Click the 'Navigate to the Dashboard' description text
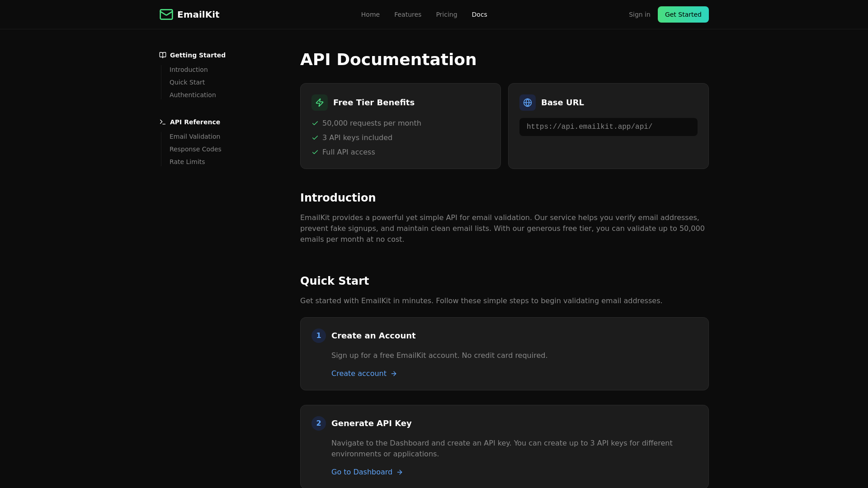This screenshot has width=868, height=488. pos(502,449)
